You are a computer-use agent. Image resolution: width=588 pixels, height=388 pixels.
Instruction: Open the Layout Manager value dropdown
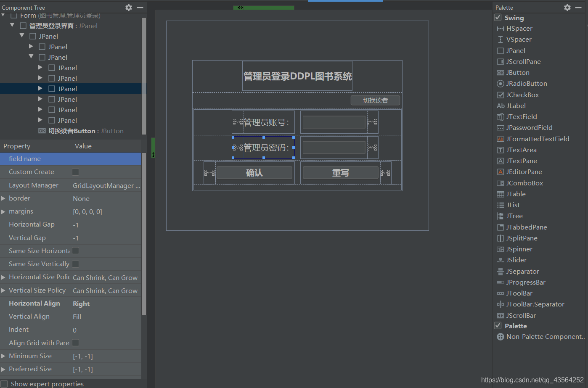106,185
